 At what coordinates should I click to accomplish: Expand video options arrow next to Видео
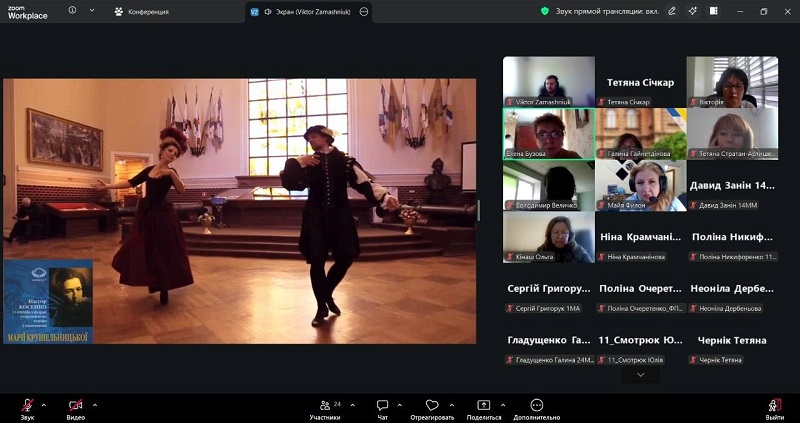click(95, 404)
